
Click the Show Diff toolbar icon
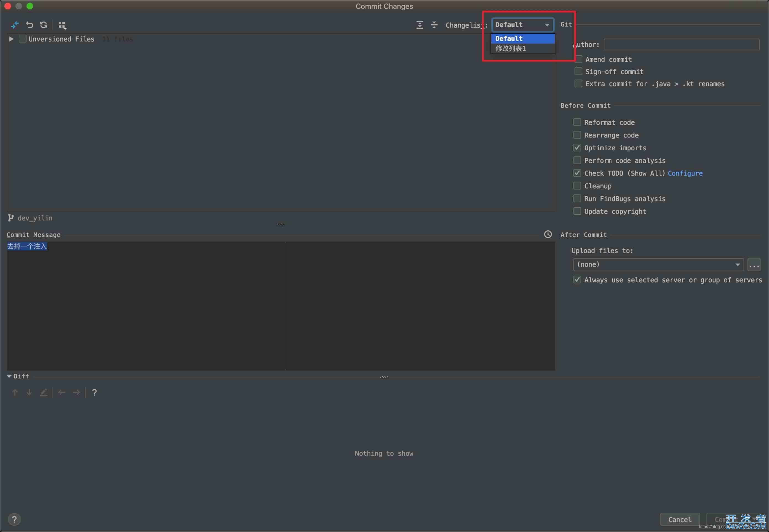(15, 25)
